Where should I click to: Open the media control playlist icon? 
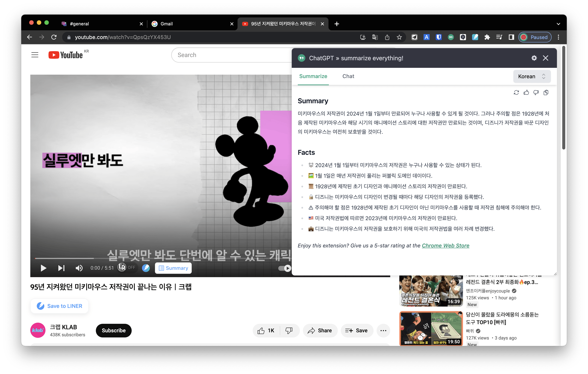[499, 37]
